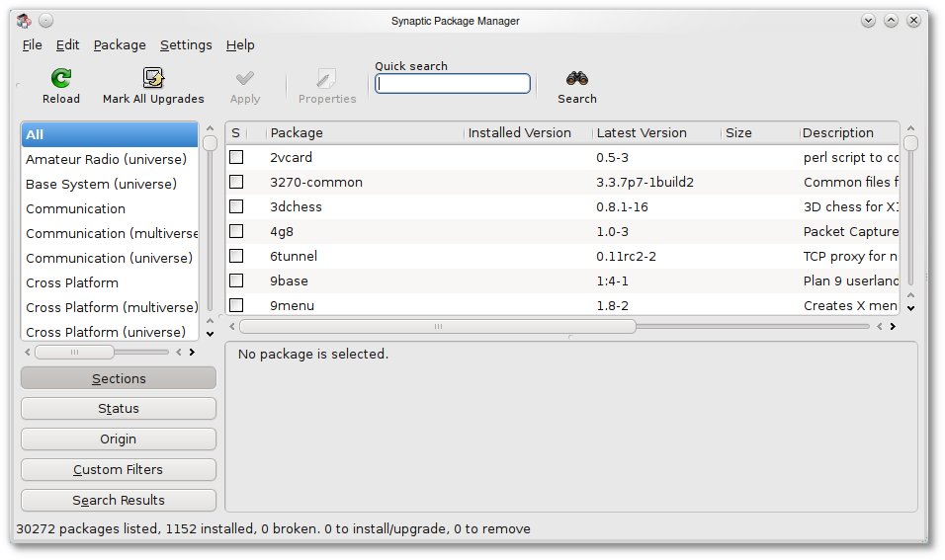Click the package list scroll-left arrow at far left

click(232, 326)
